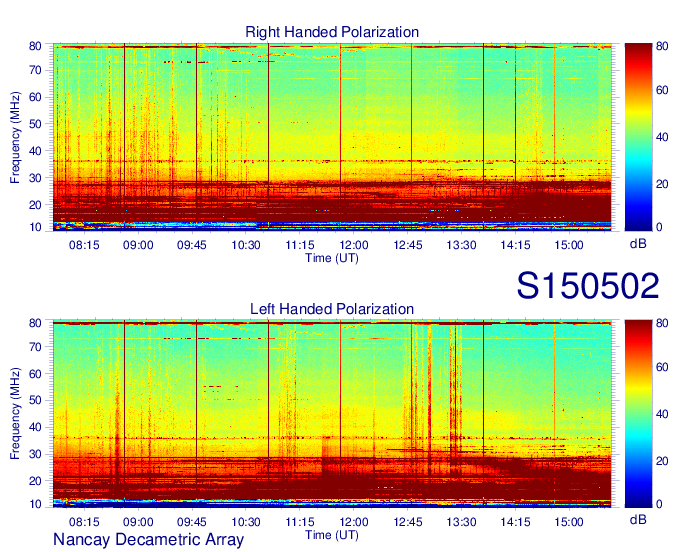Screen dimensions: 680x552
Task: Click the Left Handed Polarization title
Action: click(332, 309)
